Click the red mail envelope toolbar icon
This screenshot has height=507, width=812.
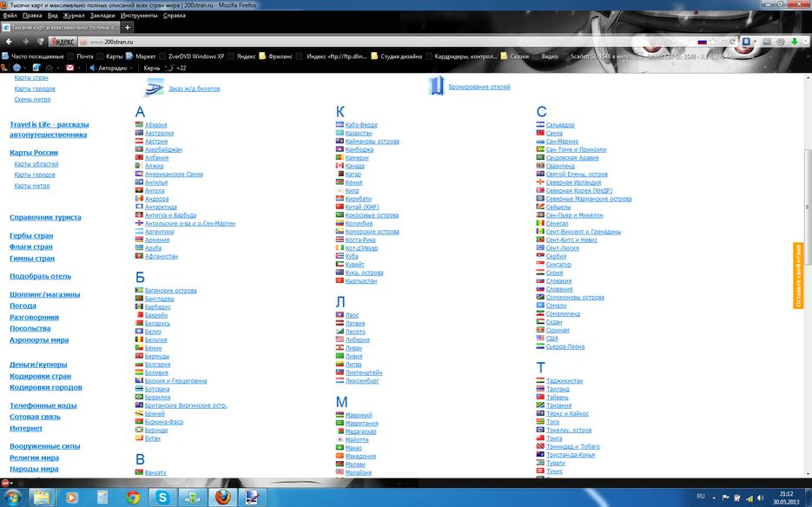(70, 68)
